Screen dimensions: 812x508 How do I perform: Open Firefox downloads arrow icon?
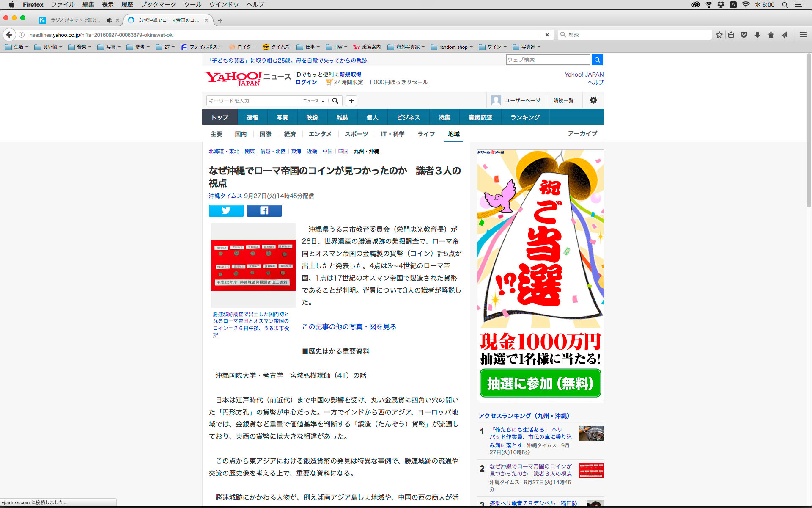pos(757,35)
